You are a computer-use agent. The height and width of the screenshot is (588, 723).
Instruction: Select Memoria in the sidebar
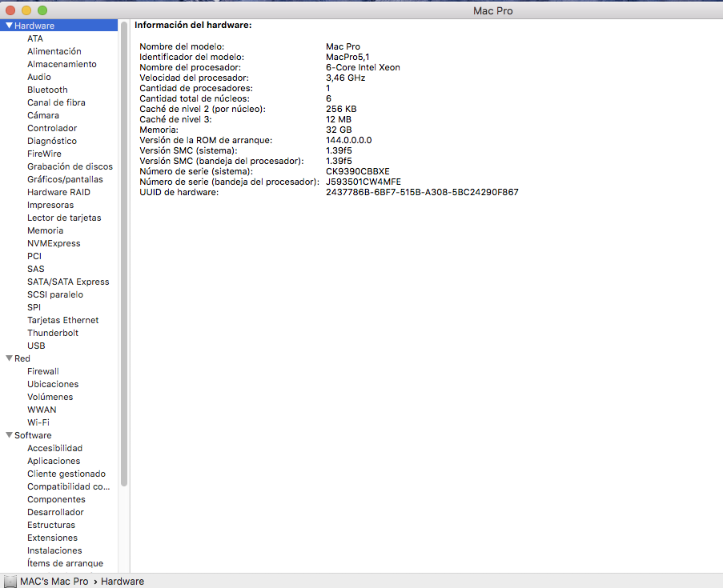(45, 230)
